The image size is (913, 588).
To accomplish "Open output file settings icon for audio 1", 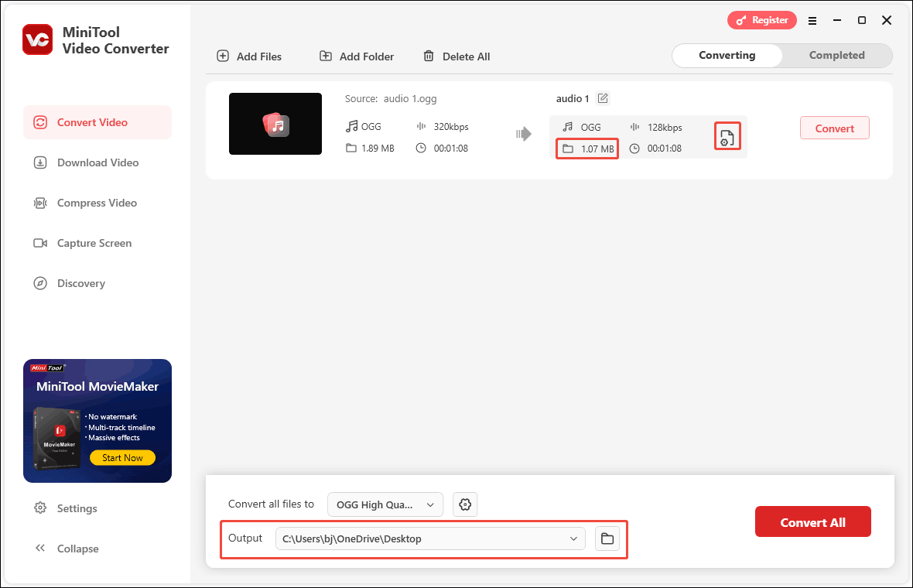I will pyautogui.click(x=727, y=137).
